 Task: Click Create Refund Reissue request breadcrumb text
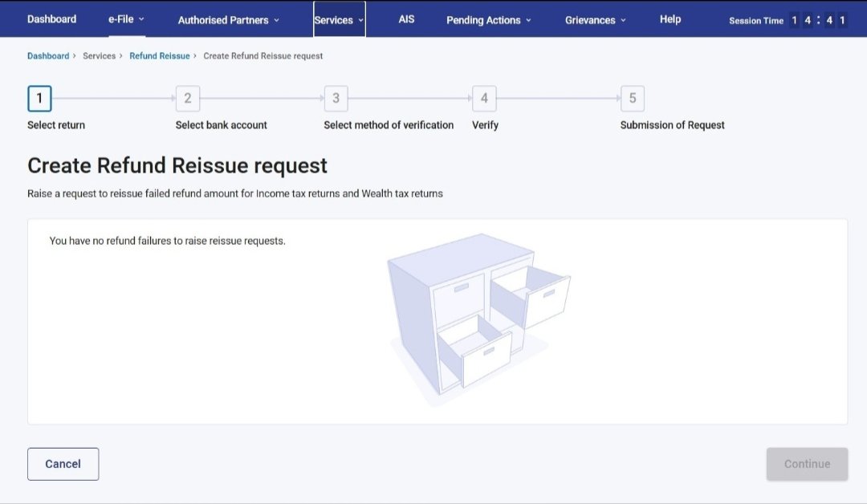pos(263,56)
